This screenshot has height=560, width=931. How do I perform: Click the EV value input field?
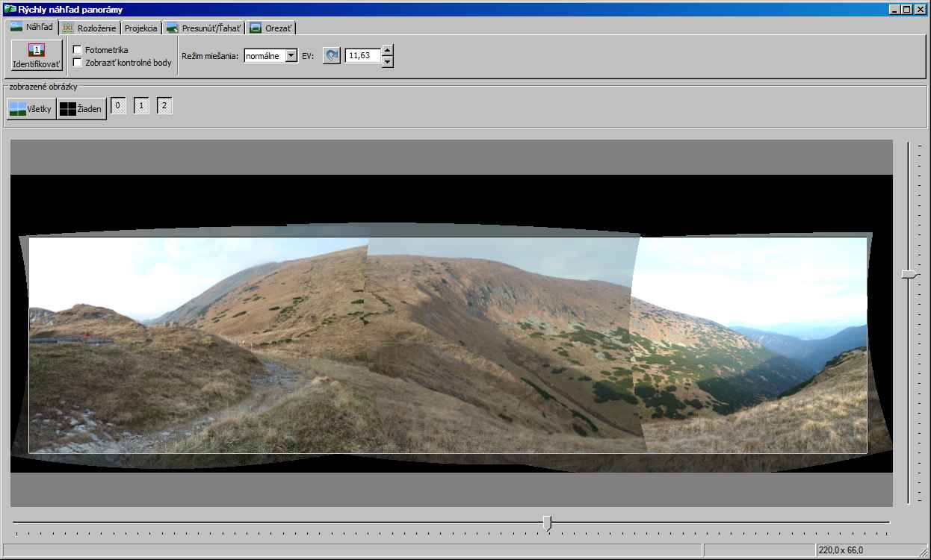(362, 56)
